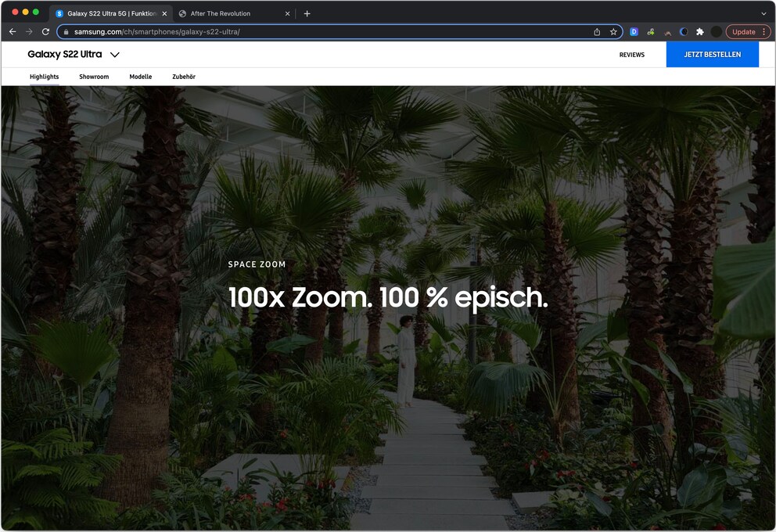
Task: Open the Extensions puzzle-piece menu
Action: [x=700, y=31]
